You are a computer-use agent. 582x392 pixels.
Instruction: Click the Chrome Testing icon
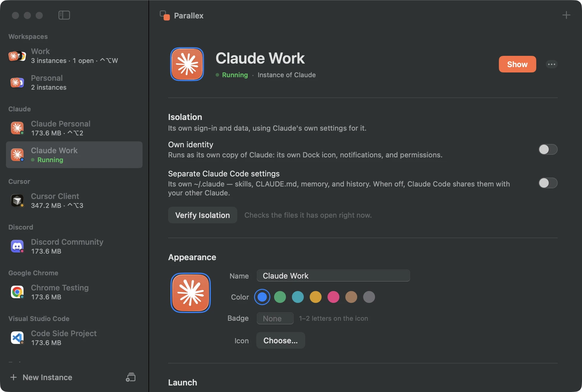click(x=17, y=292)
